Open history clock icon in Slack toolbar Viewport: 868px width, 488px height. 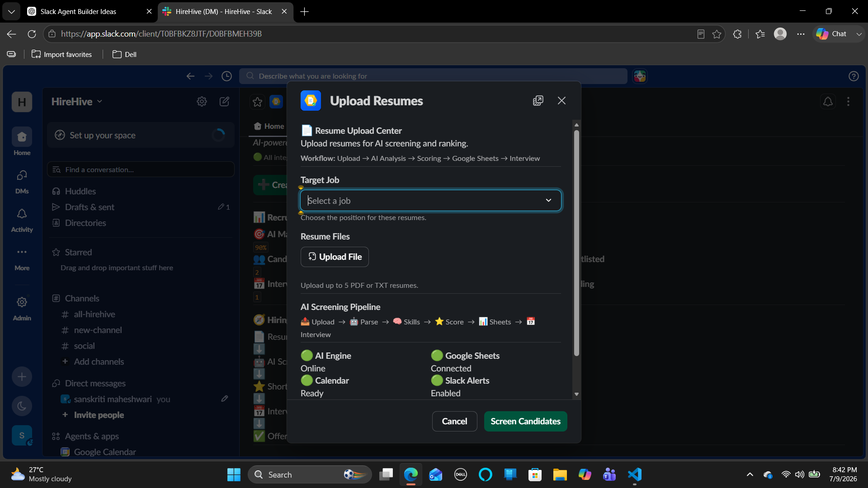pos(226,76)
